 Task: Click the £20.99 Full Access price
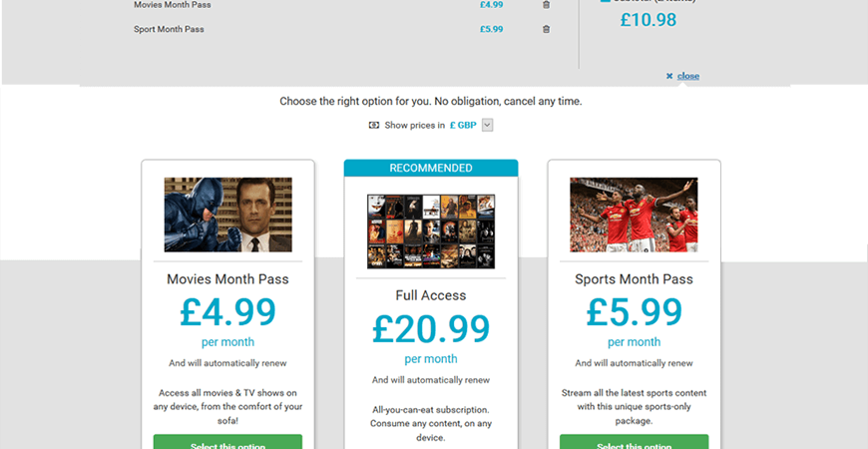(431, 329)
